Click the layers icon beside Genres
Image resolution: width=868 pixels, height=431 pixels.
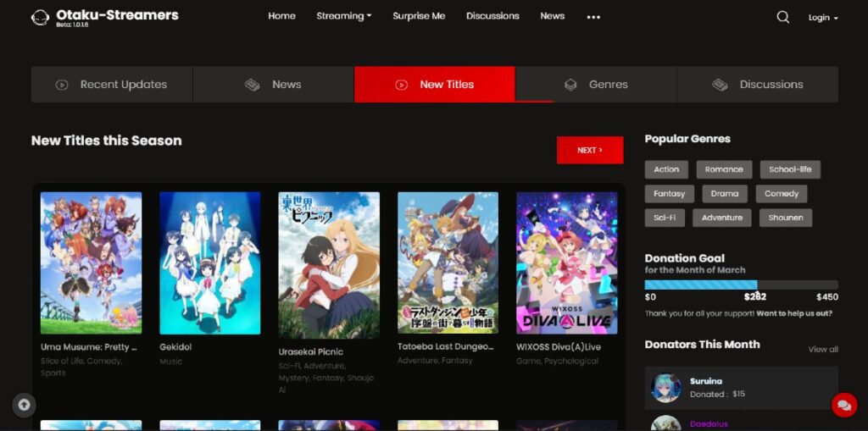pyautogui.click(x=570, y=85)
